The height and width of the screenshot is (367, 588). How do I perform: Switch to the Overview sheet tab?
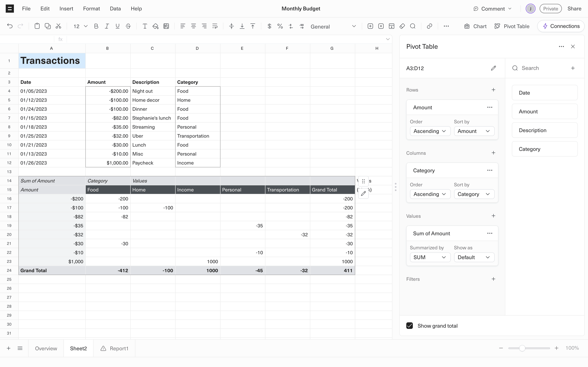coord(46,349)
